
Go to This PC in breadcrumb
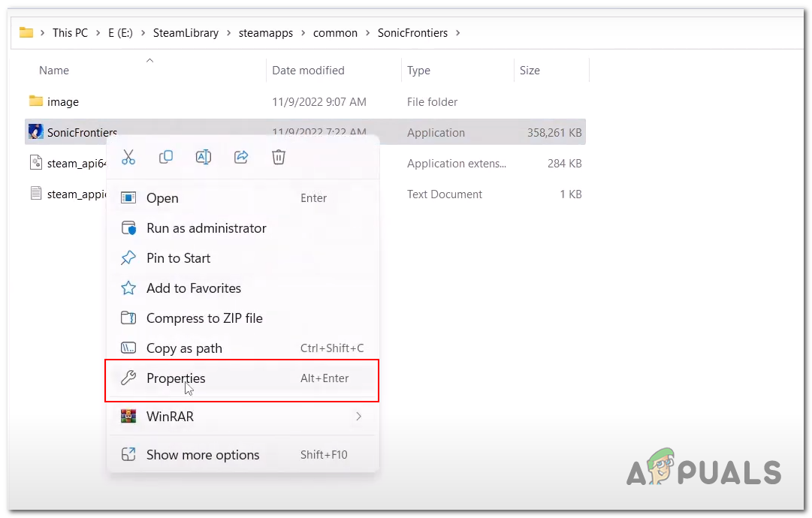coord(71,33)
